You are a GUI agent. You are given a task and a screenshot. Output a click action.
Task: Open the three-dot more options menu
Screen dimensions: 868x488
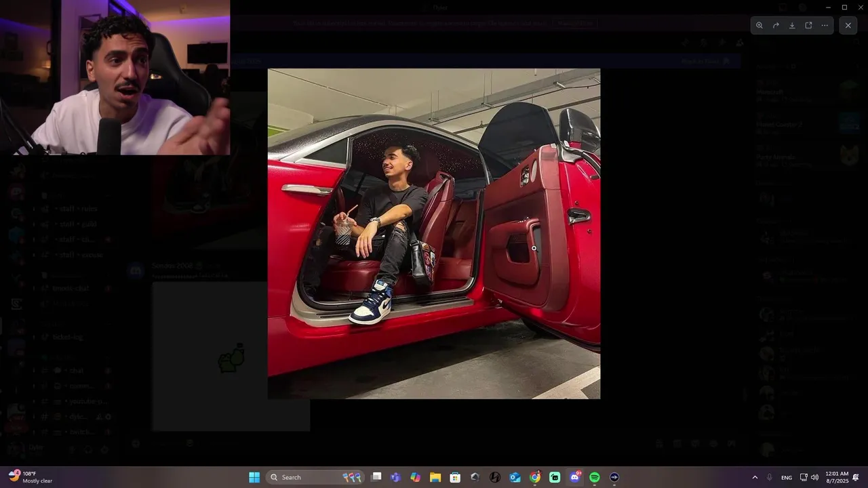[825, 25]
